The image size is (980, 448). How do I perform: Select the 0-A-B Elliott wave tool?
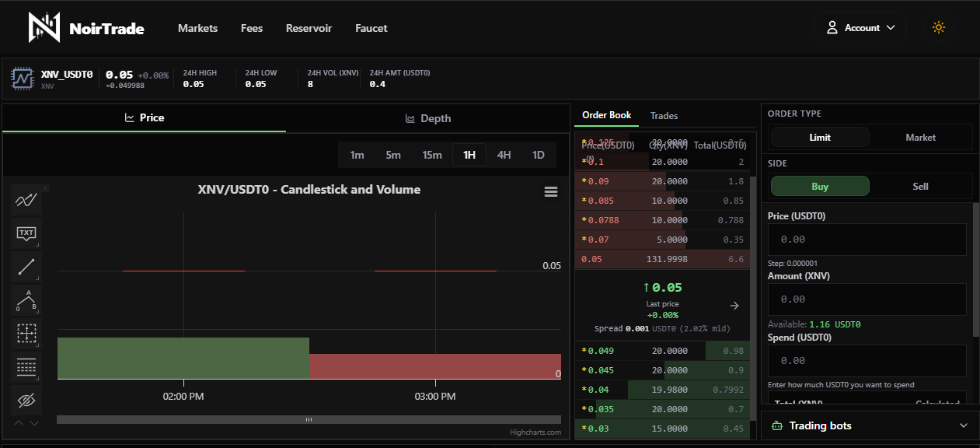point(26,300)
